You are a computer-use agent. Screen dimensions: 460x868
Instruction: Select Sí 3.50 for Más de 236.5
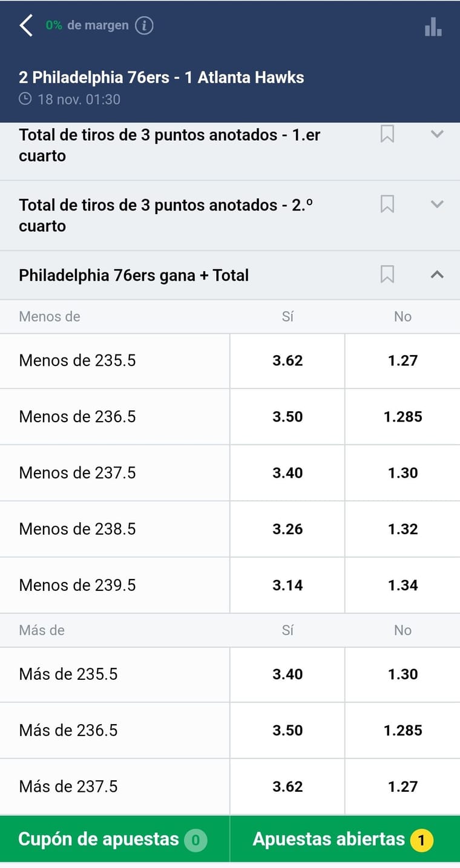[287, 731]
